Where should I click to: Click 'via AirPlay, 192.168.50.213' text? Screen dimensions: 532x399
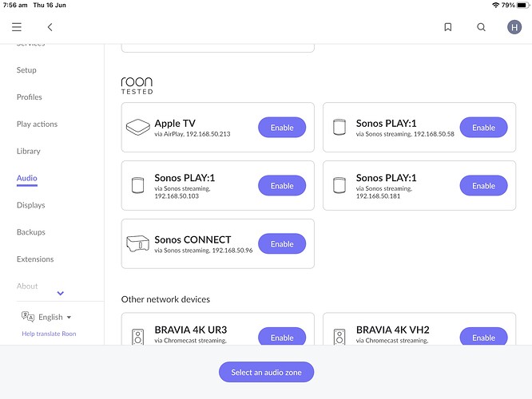193,134
